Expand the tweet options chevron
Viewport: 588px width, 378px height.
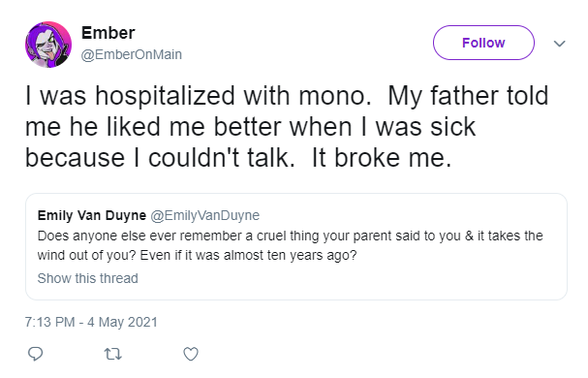pos(559,44)
